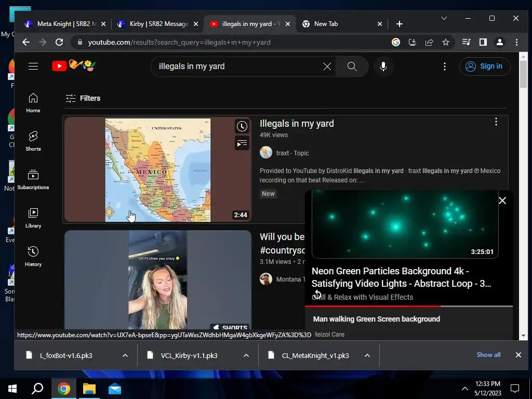Close the New Tab tab

click(x=380, y=24)
